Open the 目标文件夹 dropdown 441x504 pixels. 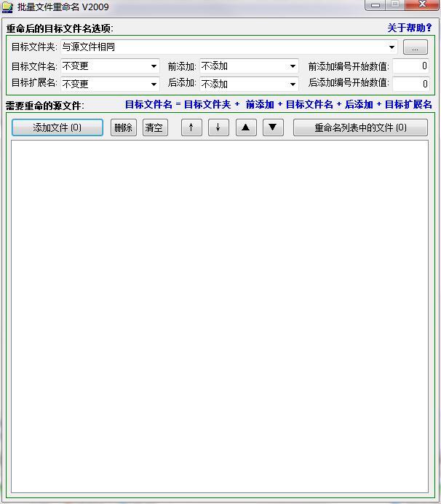[392, 47]
